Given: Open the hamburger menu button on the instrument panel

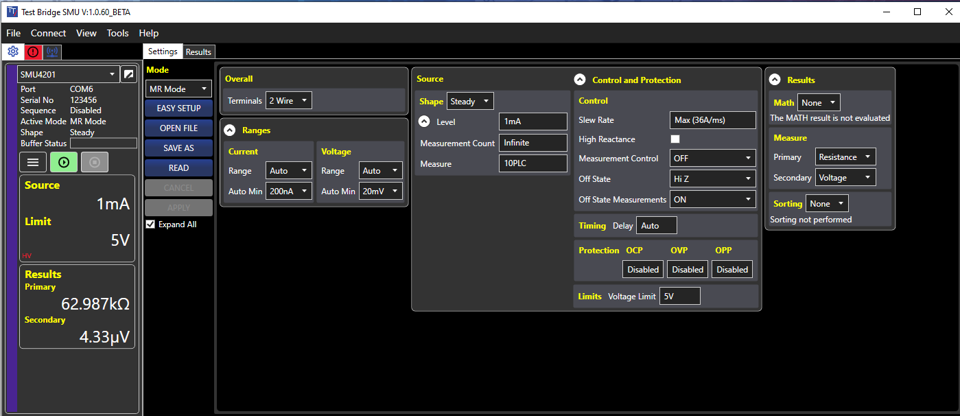Looking at the screenshot, I should (33, 162).
